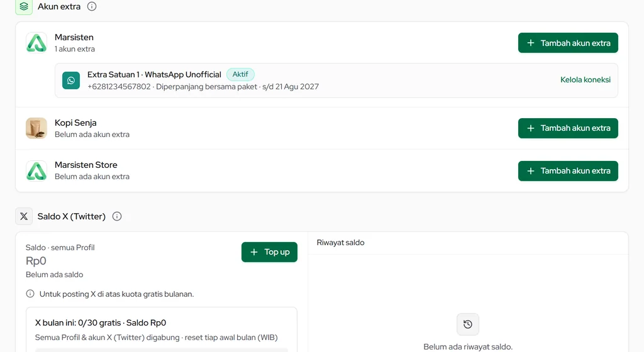The width and height of the screenshot is (644, 352).
Task: Click the Aktif status badge
Action: coord(240,74)
